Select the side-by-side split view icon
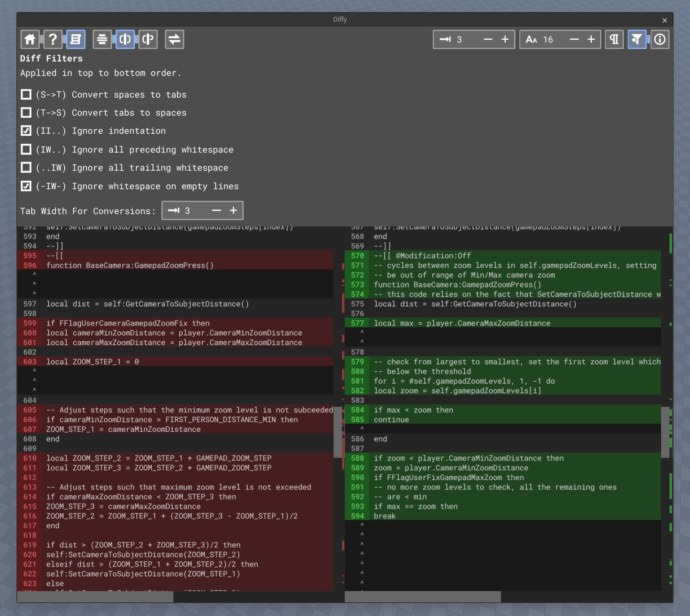The height and width of the screenshot is (616, 690). pyautogui.click(x=125, y=39)
